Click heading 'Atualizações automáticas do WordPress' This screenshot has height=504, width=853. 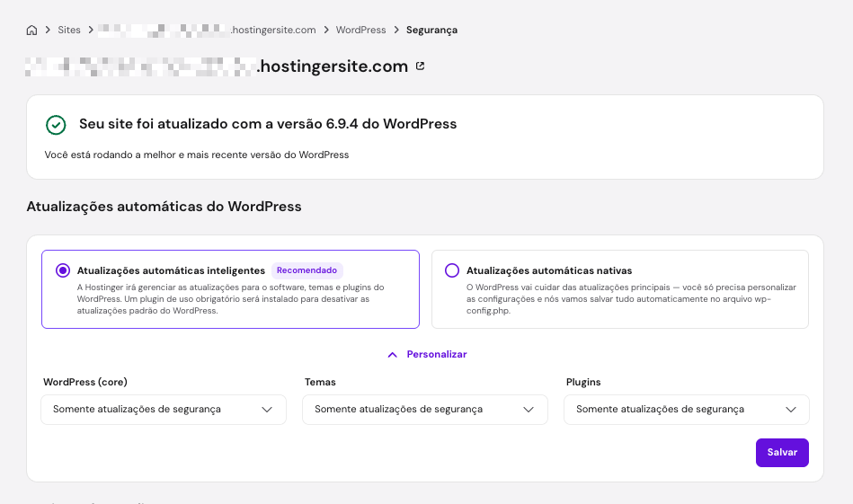coord(164,207)
